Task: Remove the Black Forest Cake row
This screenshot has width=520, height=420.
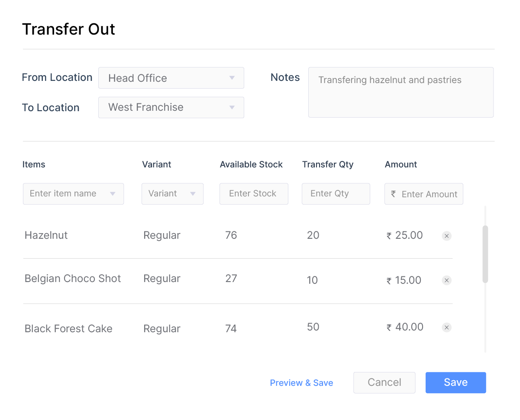Action: pyautogui.click(x=446, y=327)
